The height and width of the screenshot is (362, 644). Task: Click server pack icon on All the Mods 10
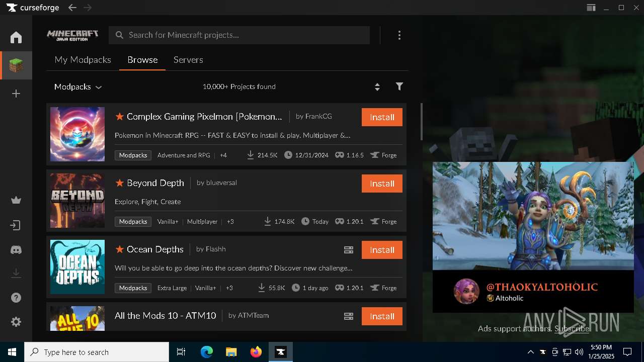[x=349, y=316]
